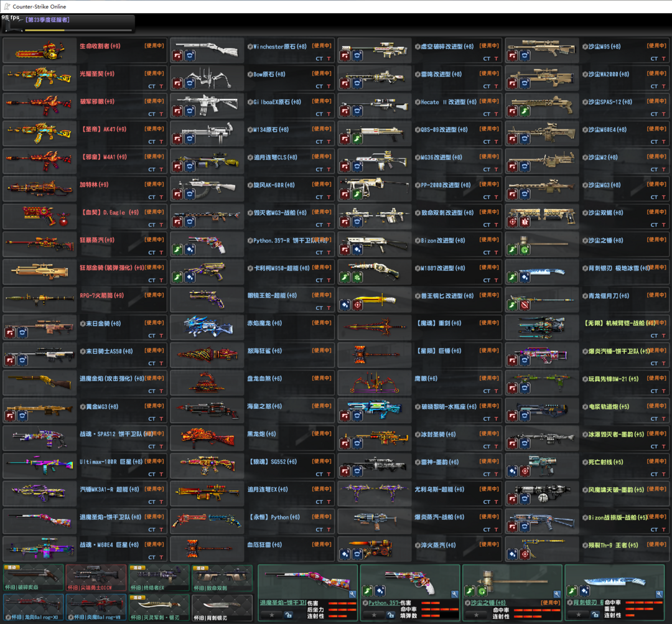Select the 怀旧|尖端勇士OICW thumbnail
672x624 pixels.
click(x=96, y=576)
